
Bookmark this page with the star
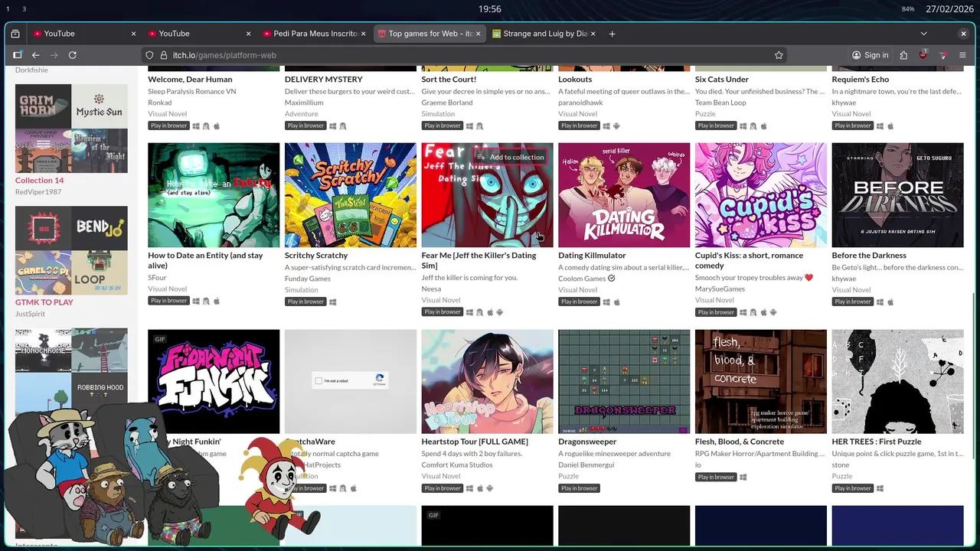(x=779, y=55)
